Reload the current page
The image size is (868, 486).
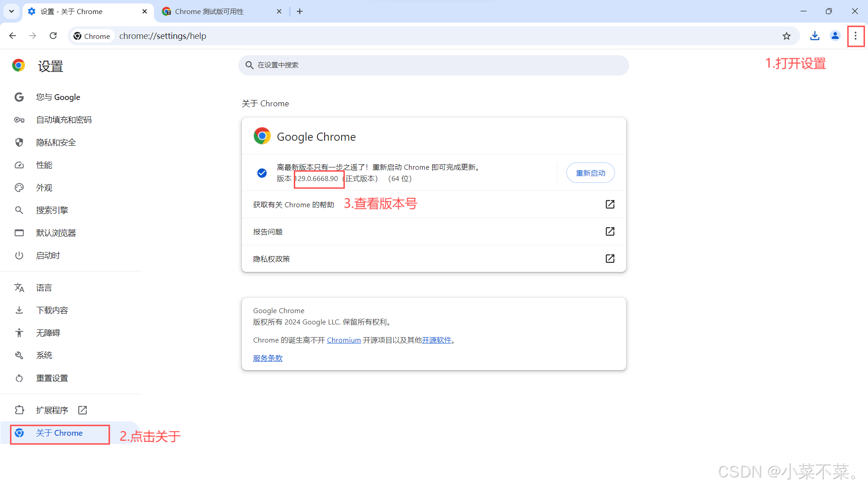53,36
